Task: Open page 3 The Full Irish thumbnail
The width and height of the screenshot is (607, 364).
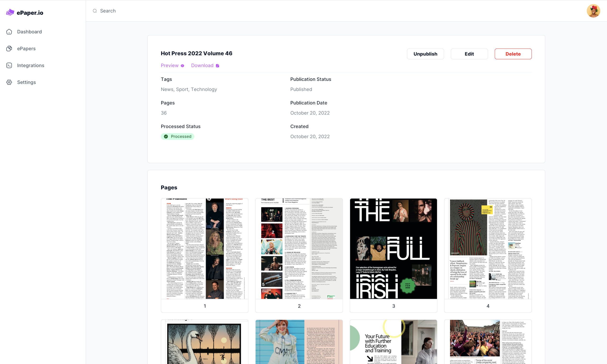Action: 393,249
